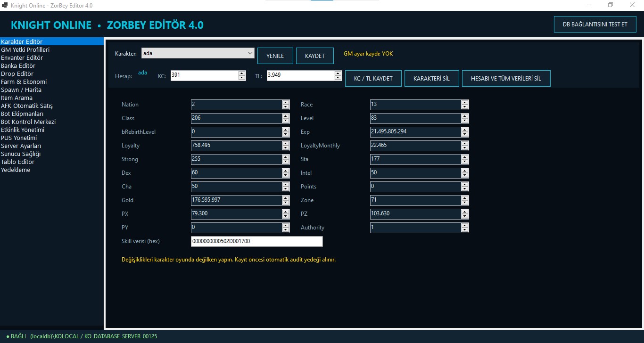The height and width of the screenshot is (343, 644).
Task: Click the PX spinner arrows
Action: click(286, 214)
